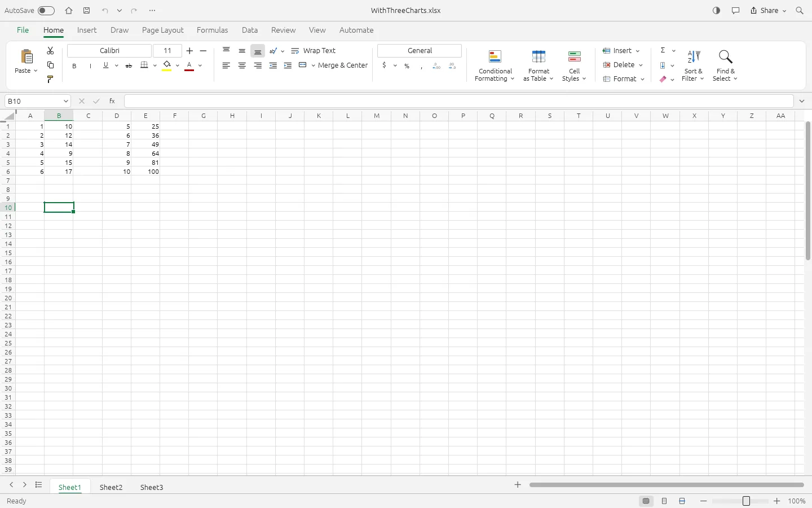
Task: Increase the font size
Action: pos(189,51)
